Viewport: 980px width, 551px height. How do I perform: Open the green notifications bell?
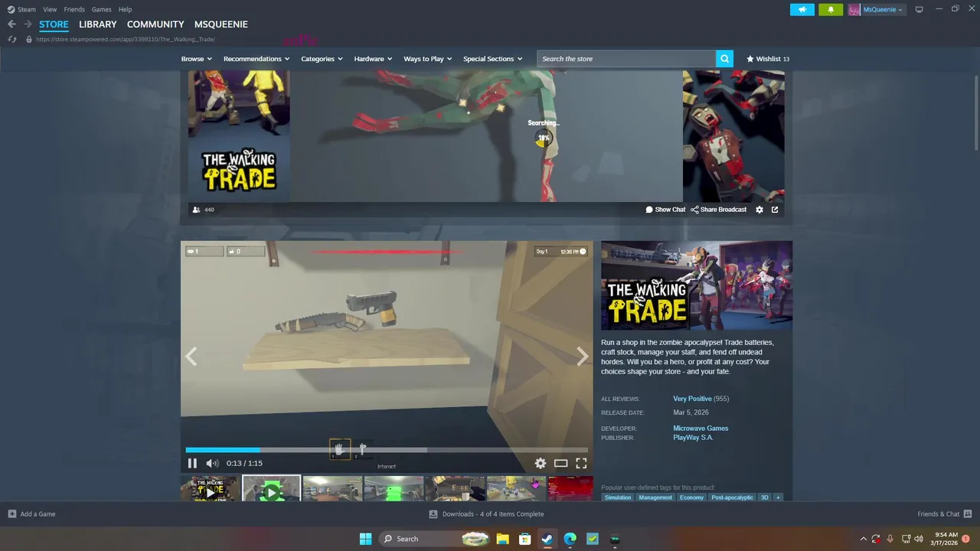(831, 9)
